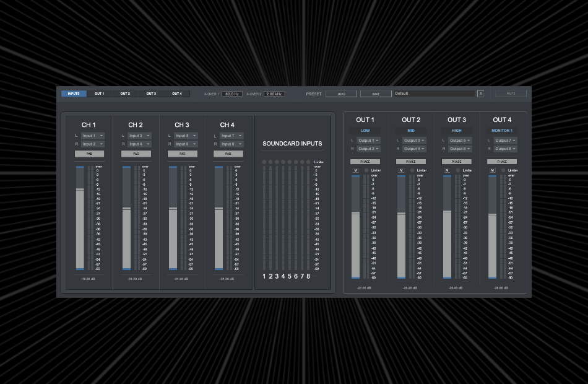Click the small R button beside preset name

tap(480, 94)
